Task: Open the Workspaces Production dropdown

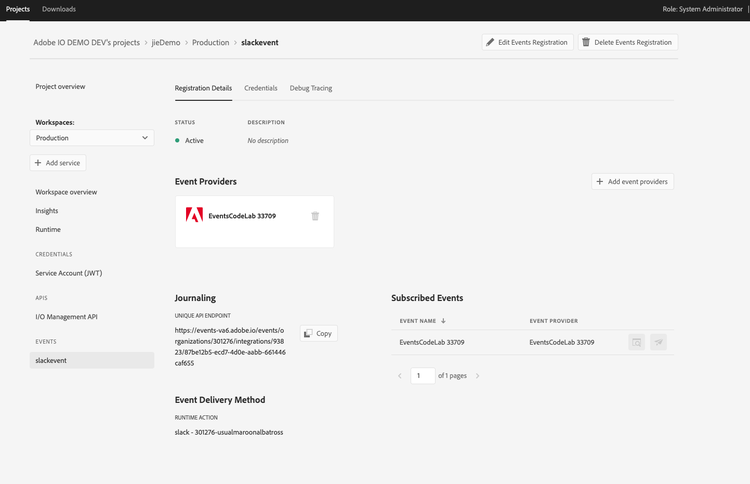Action: (x=93, y=138)
